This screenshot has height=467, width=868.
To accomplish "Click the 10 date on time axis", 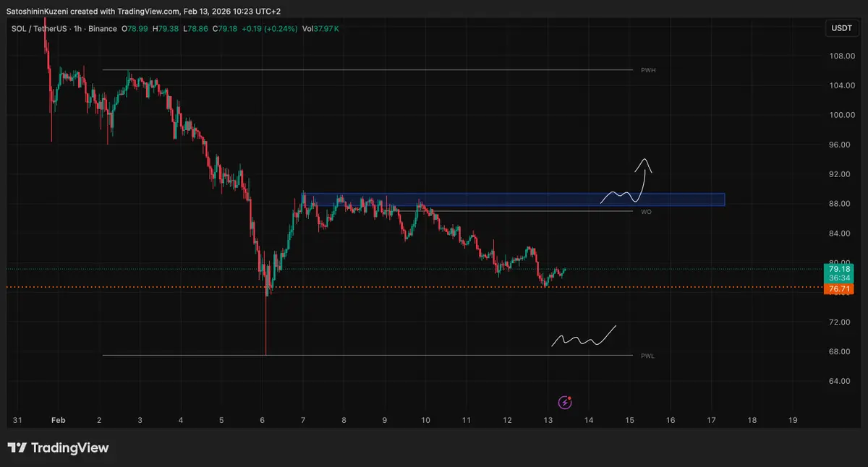I will (x=425, y=420).
